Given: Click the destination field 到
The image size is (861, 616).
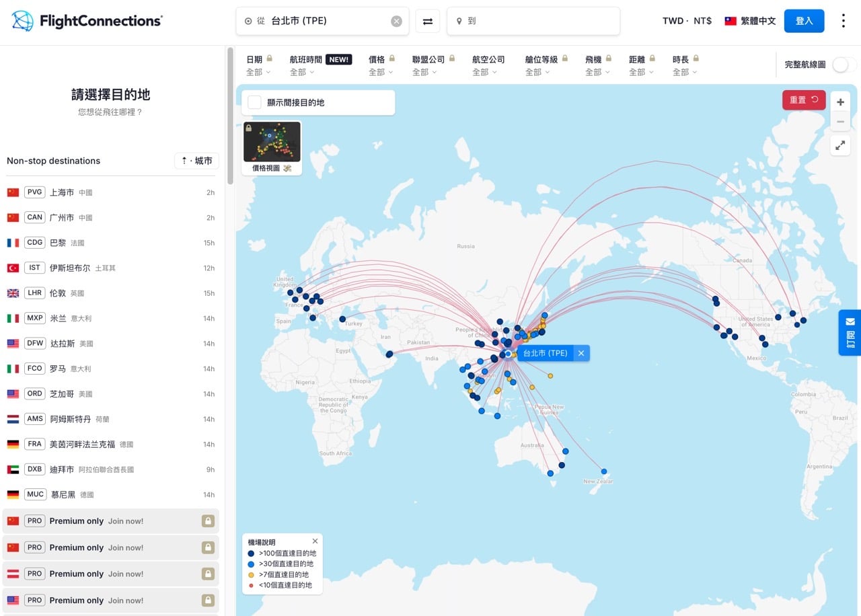Looking at the screenshot, I should 533,21.
